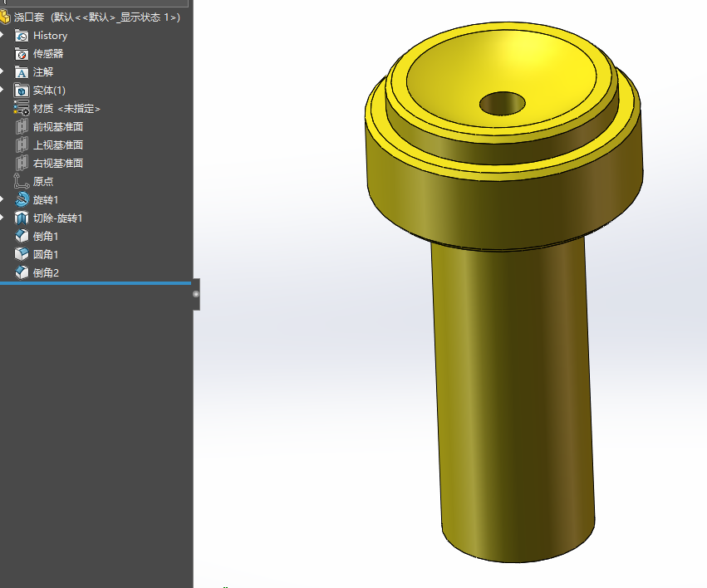Viewport: 707px width, 588px height.
Task: Expand the History node
Action: [2, 35]
